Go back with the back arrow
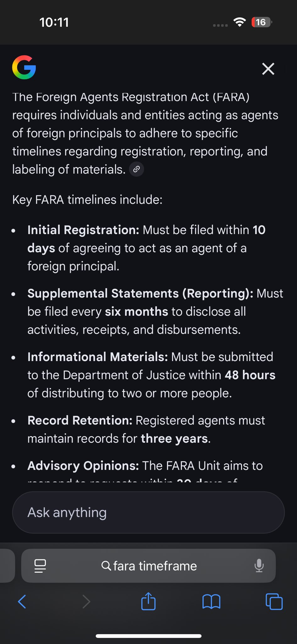This screenshot has height=644, width=297. point(22,602)
